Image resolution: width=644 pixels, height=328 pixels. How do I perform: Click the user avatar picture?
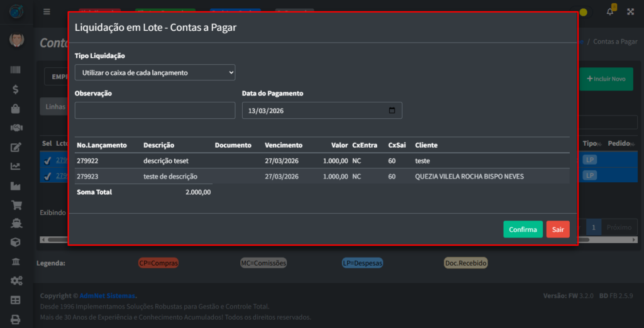pos(16,41)
